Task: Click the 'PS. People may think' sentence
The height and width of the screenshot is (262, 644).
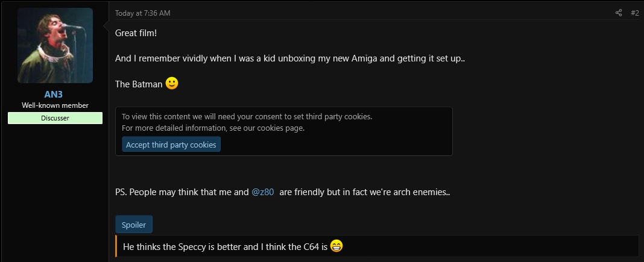Action: [x=182, y=193]
